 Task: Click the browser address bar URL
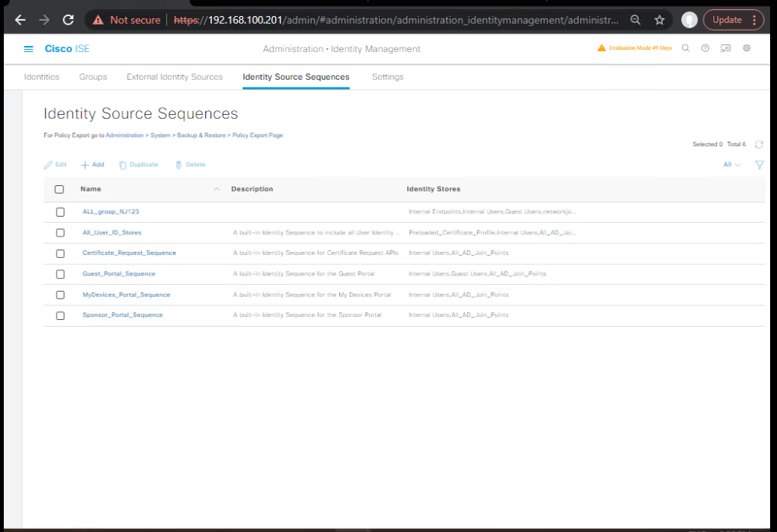396,20
